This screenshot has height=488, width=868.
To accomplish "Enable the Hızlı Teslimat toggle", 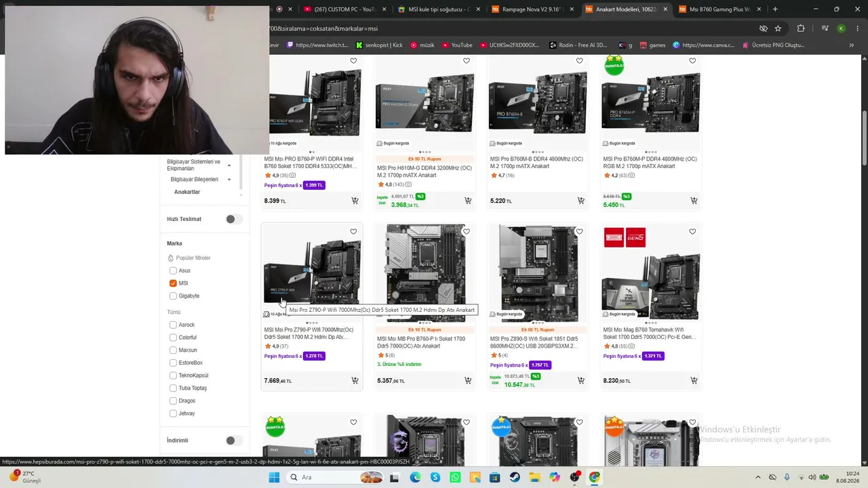I will [x=233, y=219].
